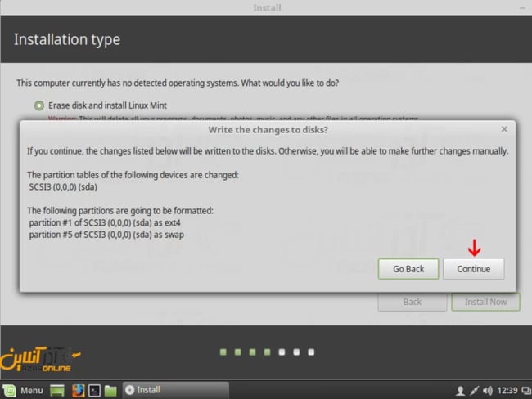Open the Files folder launcher in panel
The image size is (532, 399).
pos(110,391)
